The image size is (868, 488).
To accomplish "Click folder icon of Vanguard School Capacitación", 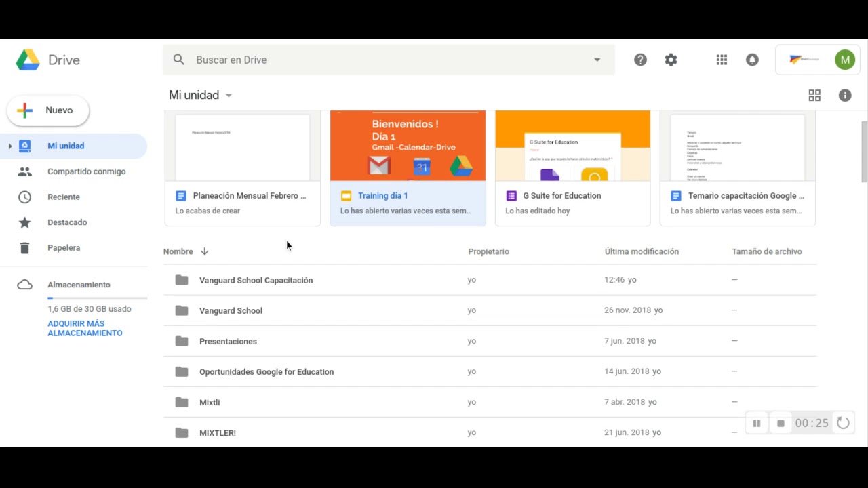I will click(x=182, y=280).
